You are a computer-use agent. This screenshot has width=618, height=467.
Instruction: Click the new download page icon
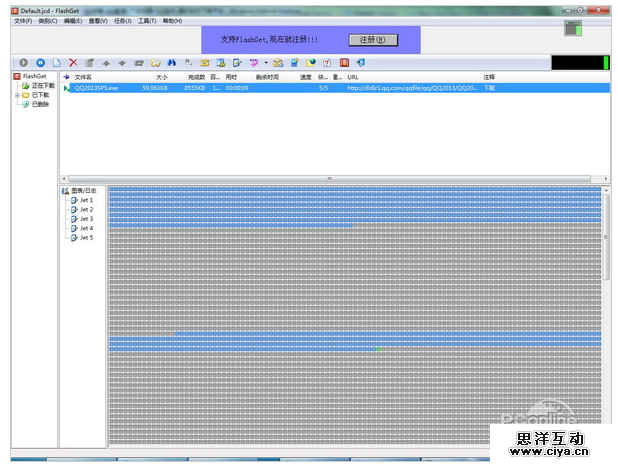pos(57,63)
